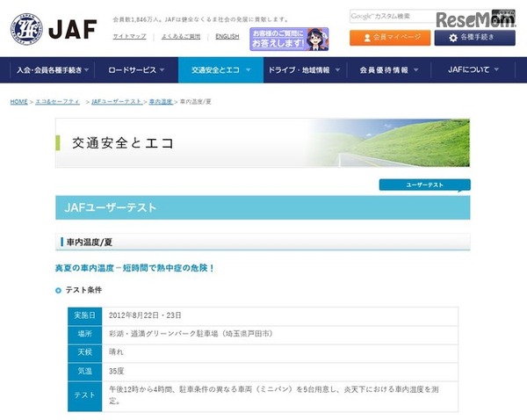Click the circle bullet beside テスト条件
The width and height of the screenshot is (527, 420).
tap(58, 290)
